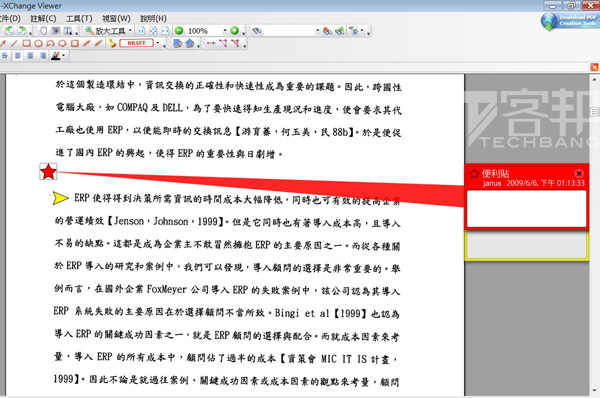The height and width of the screenshot is (398, 600).
Task: Click the green zoom in button
Action: coord(234,31)
